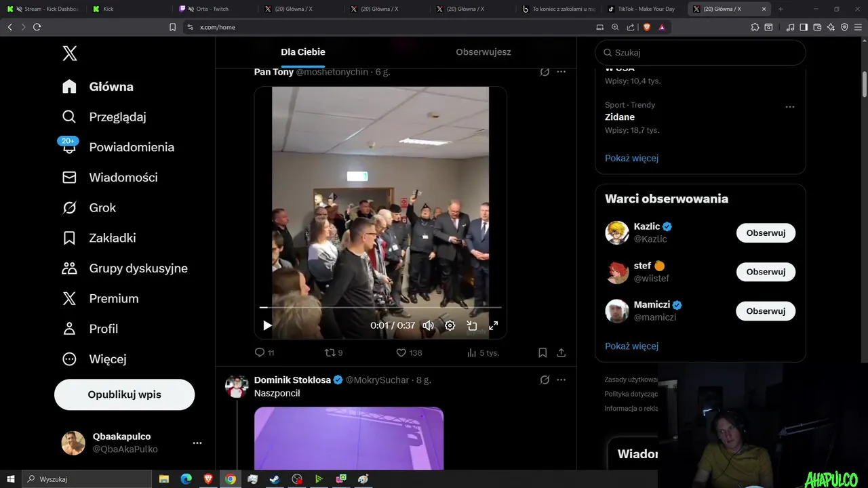Open the Brave Shields icon
The image size is (868, 488).
[x=646, y=27]
